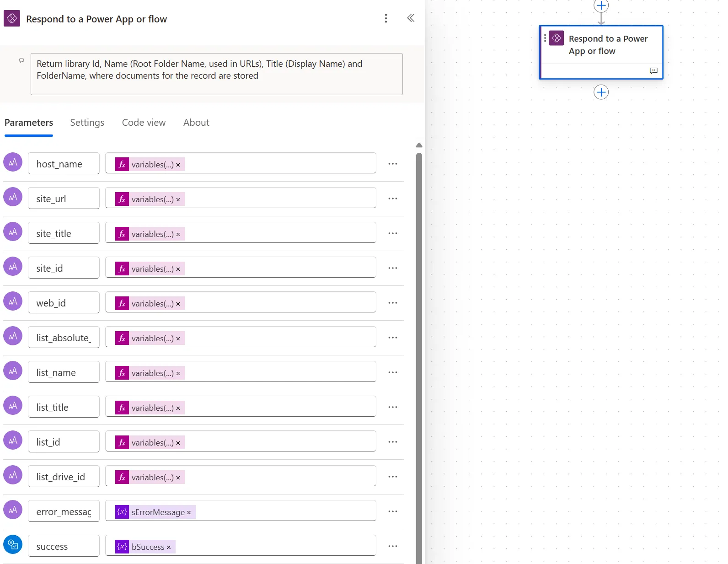
Task: Switch to the Settings tab
Action: point(87,123)
